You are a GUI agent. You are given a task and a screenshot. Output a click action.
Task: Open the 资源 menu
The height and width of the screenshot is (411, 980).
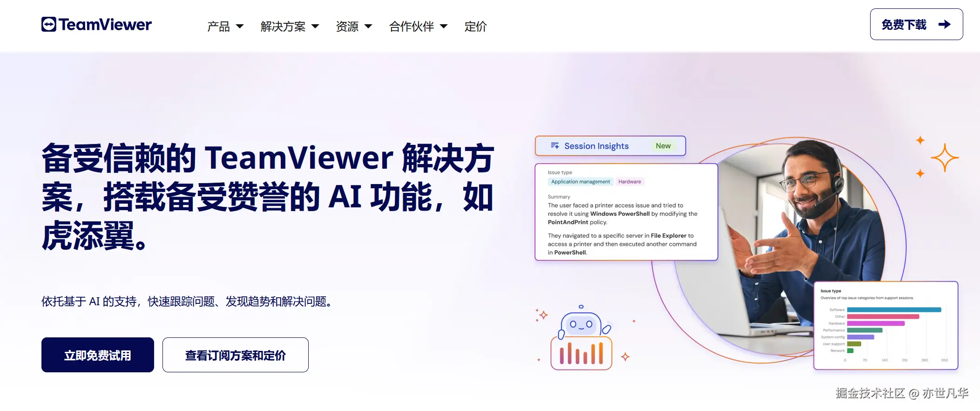click(347, 27)
